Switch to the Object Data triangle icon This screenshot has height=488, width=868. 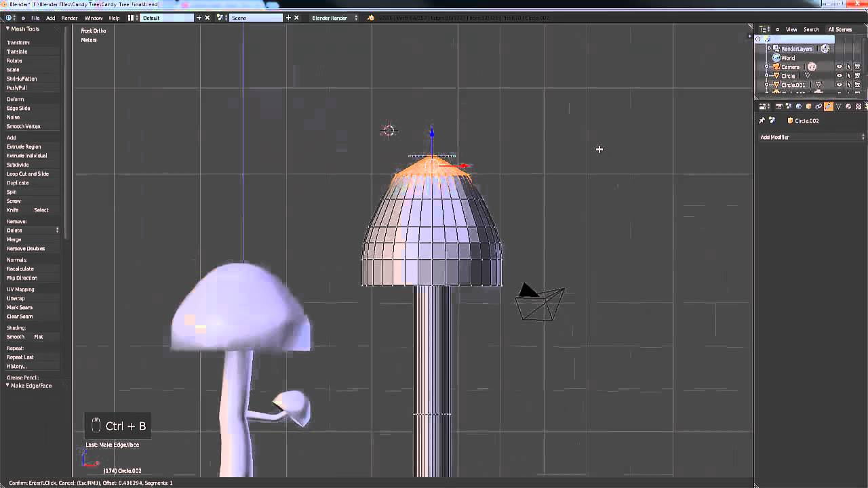[x=839, y=106]
